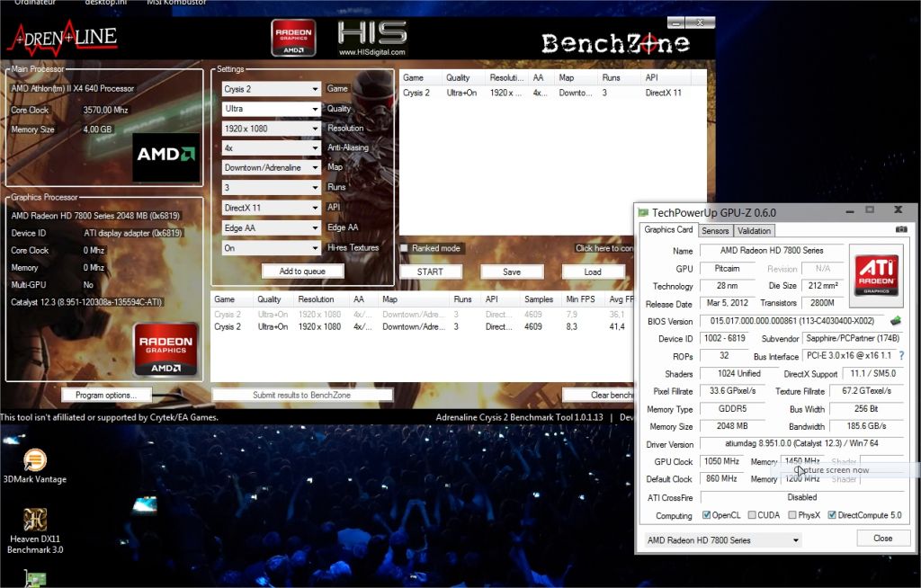Click the Add to queue button
The width and height of the screenshot is (921, 588).
click(x=302, y=271)
